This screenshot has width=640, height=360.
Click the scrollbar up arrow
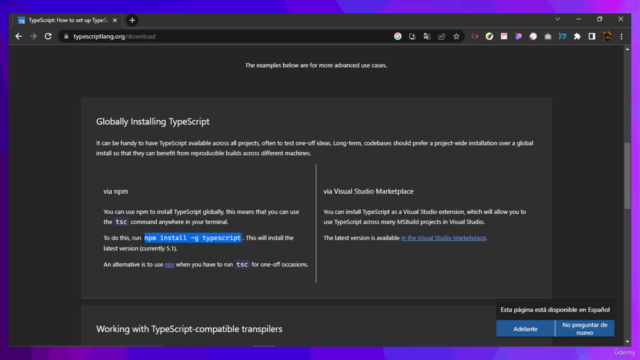[627, 49]
